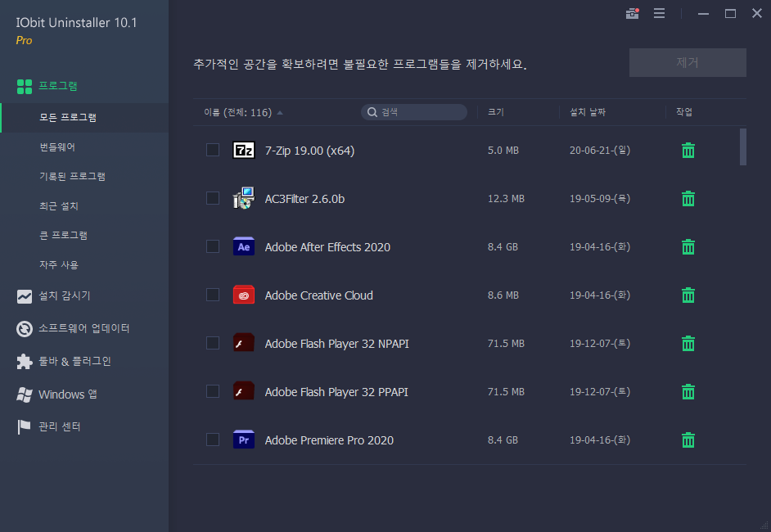Click the Adobe After Effects 2020 name

327,247
